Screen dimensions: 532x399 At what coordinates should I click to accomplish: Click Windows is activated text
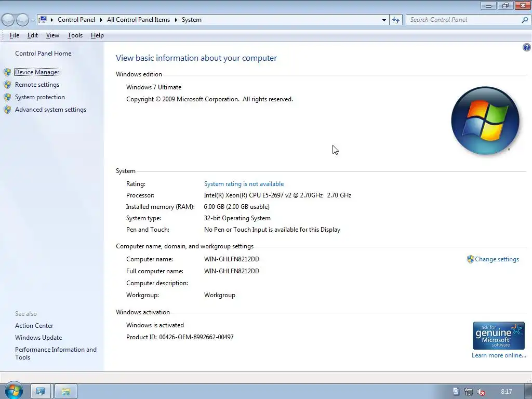155,325
